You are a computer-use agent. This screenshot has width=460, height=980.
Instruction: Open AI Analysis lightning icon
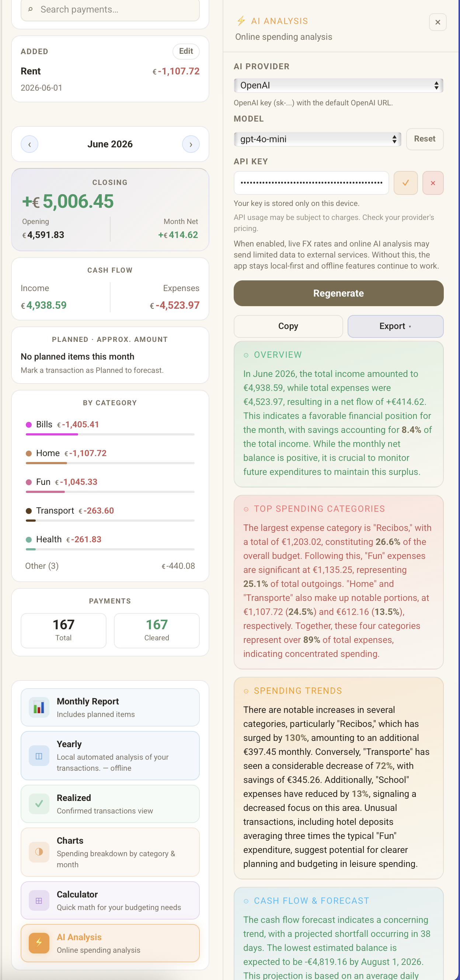click(39, 943)
